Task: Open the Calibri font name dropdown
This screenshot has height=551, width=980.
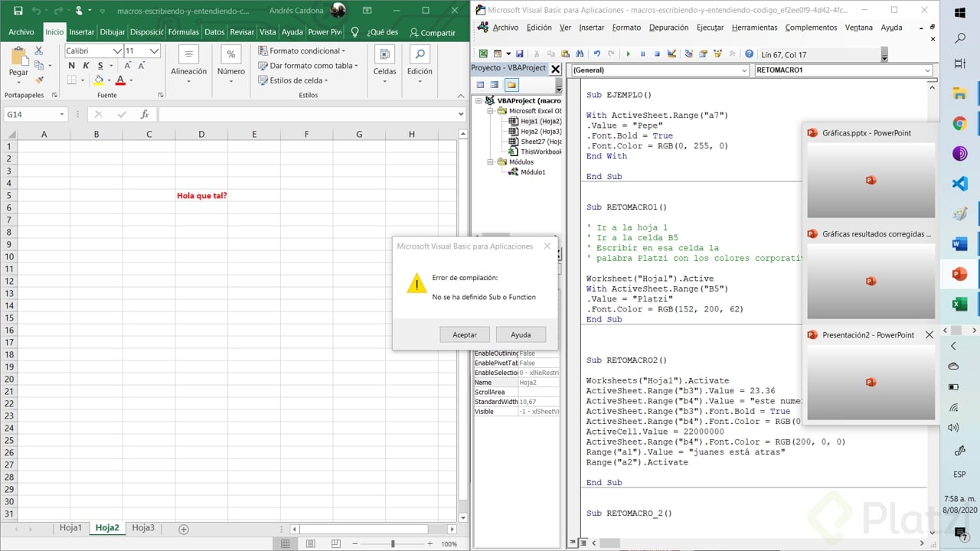Action: pyautogui.click(x=117, y=51)
